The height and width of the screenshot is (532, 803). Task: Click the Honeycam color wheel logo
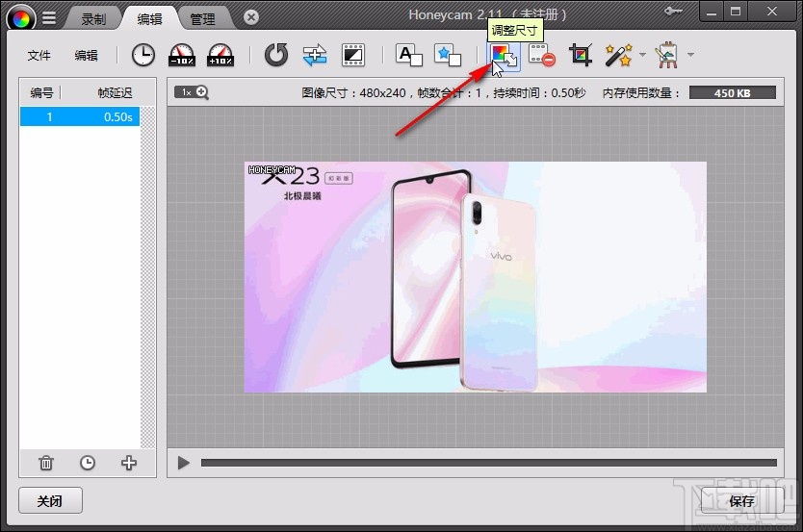click(21, 19)
